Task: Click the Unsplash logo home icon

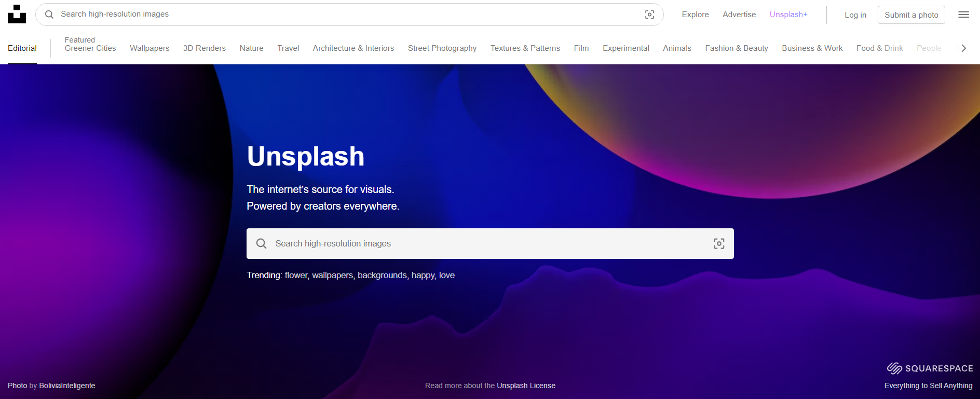Action: (x=17, y=15)
